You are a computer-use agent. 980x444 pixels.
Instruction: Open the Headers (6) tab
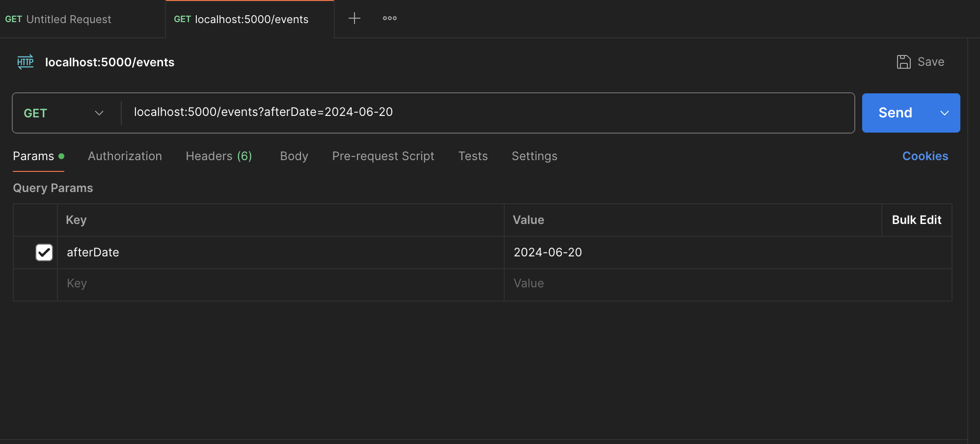(218, 156)
